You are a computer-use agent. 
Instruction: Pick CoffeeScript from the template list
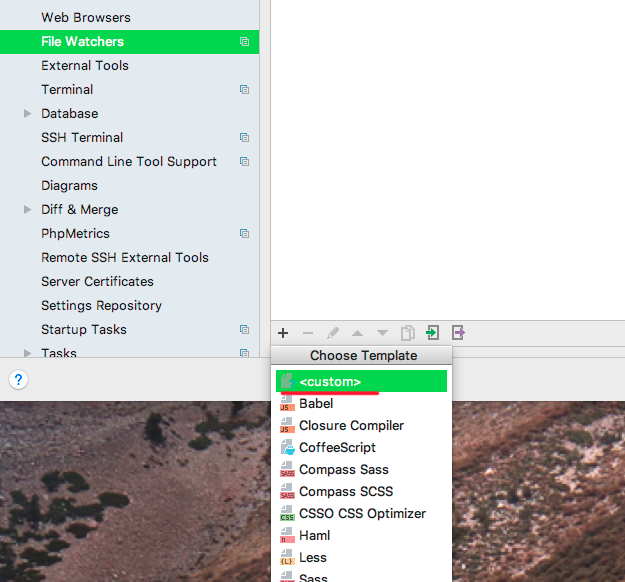[x=337, y=447]
